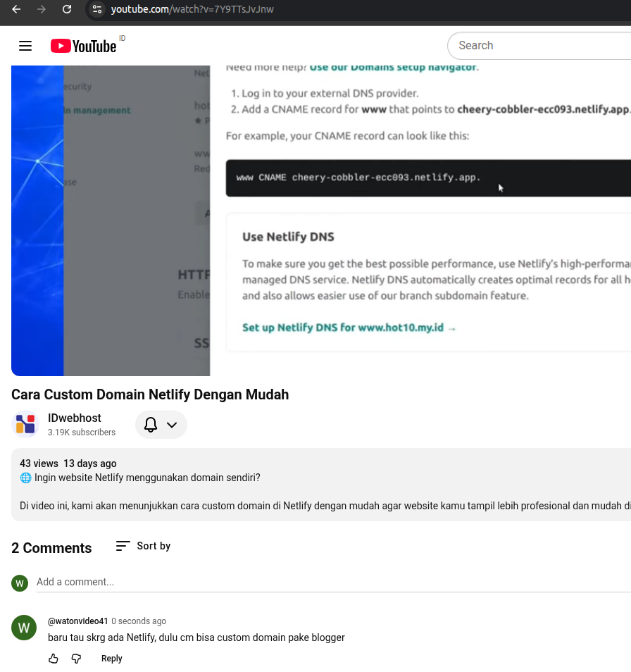Click the commenter's W avatar
The width and height of the screenshot is (631, 672).
(24, 628)
